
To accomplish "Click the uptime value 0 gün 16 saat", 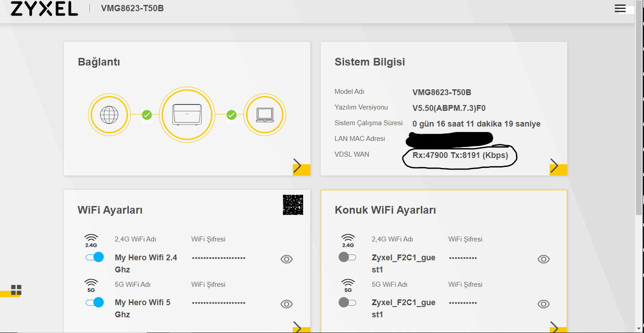I will point(476,123).
